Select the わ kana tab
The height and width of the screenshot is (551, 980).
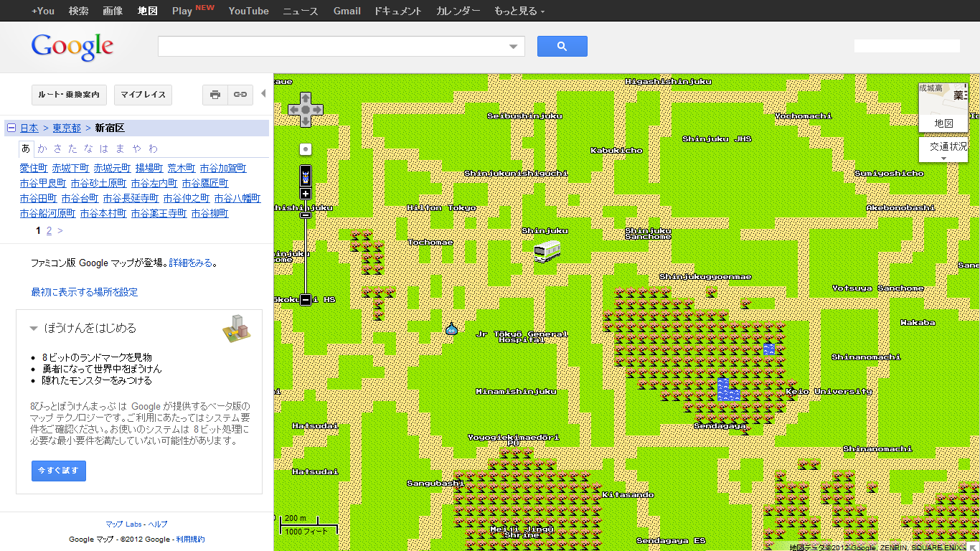click(x=154, y=149)
